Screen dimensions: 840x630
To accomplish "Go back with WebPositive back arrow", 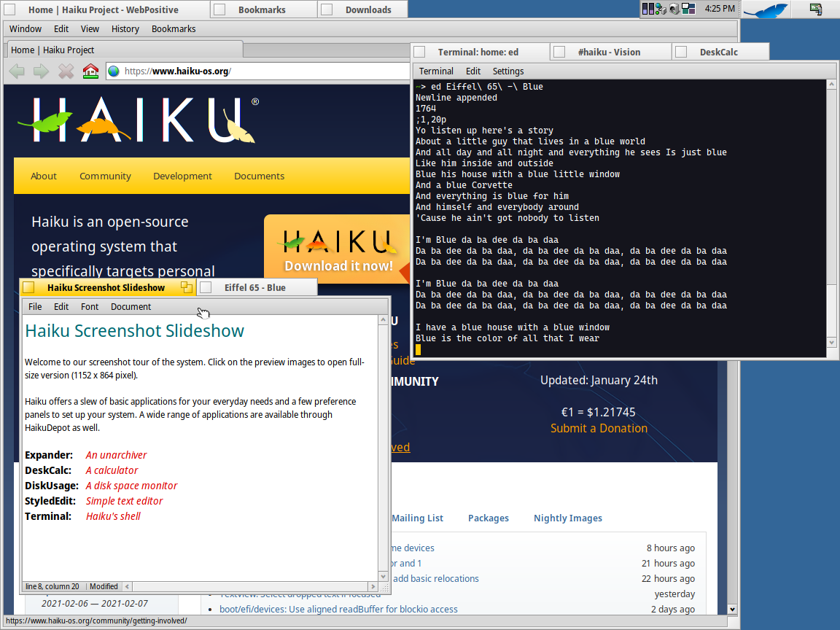I will [17, 71].
